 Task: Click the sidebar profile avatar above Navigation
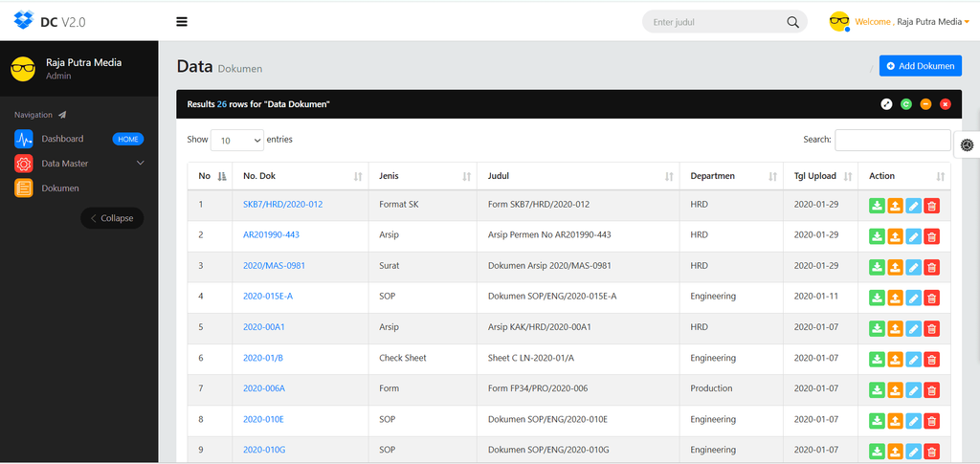tap(23, 68)
